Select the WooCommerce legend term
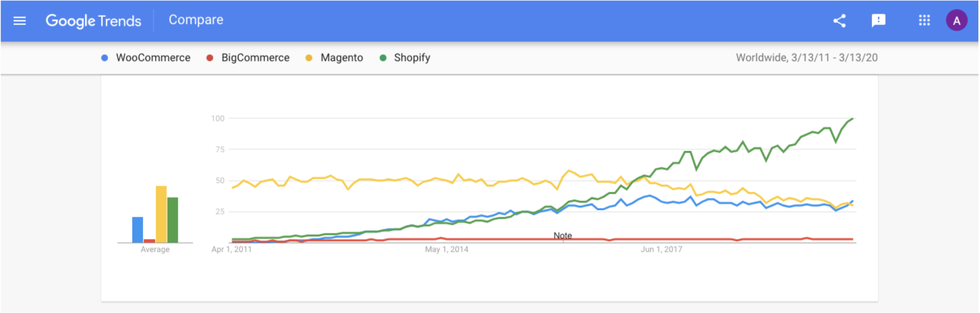980x313 pixels. point(153,58)
